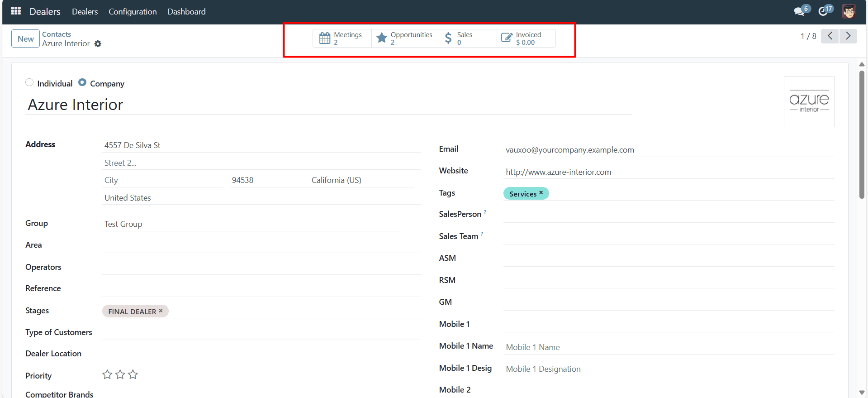Remove the FINAL DEALER stage tag
Screen dimensions: 868x398
coord(161,311)
